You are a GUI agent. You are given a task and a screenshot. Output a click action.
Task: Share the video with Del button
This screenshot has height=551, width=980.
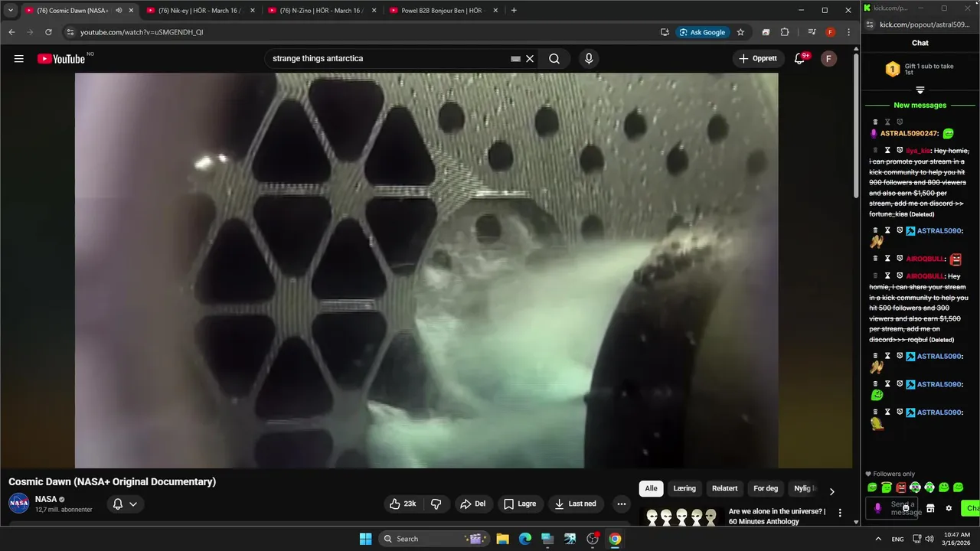point(472,504)
